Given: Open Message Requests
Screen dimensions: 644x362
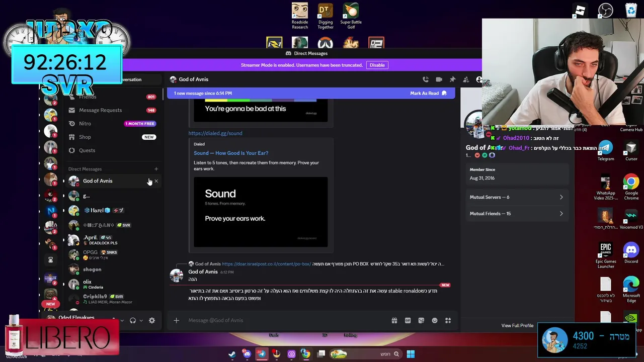Looking at the screenshot, I should (113, 110).
